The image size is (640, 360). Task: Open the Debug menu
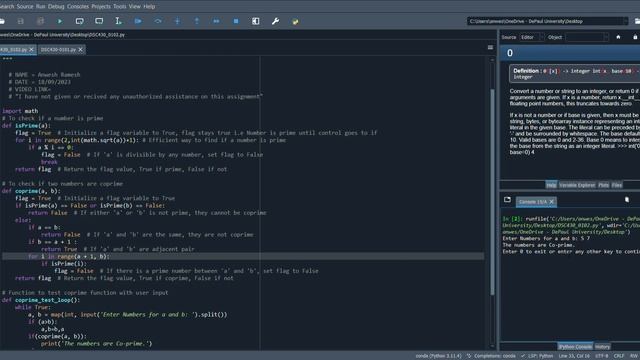click(x=56, y=7)
